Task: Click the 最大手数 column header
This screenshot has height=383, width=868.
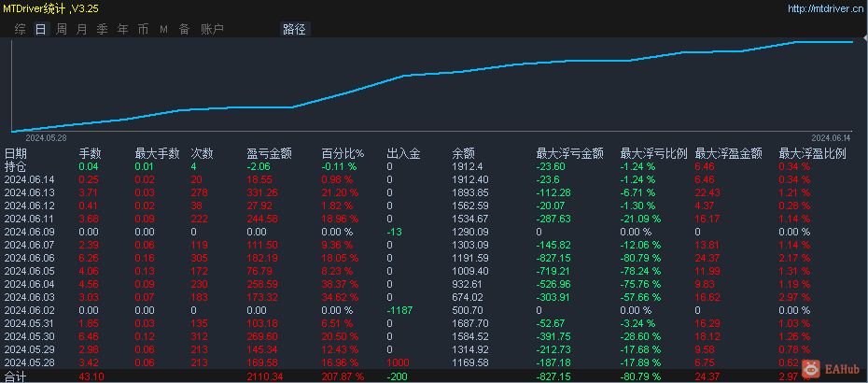Action: 157,154
